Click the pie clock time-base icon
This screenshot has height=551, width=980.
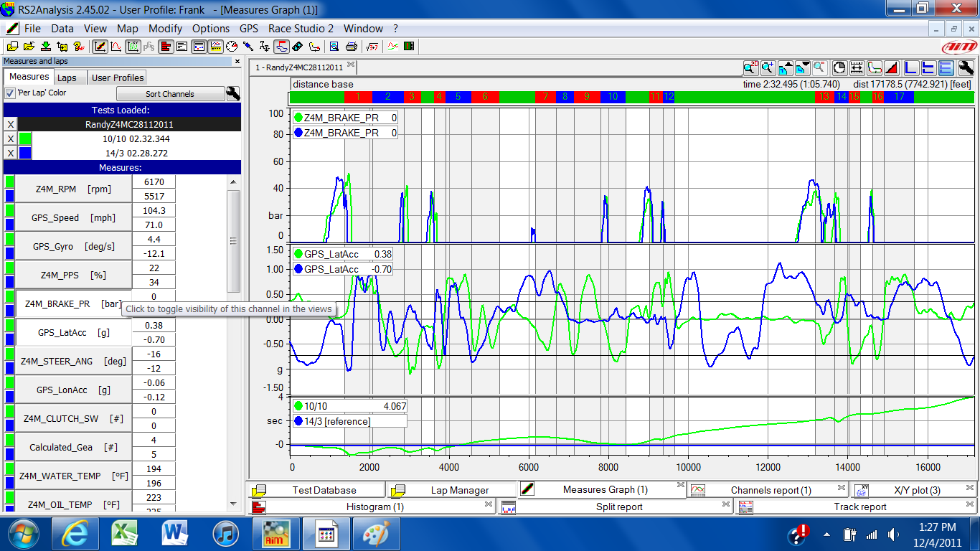click(839, 68)
